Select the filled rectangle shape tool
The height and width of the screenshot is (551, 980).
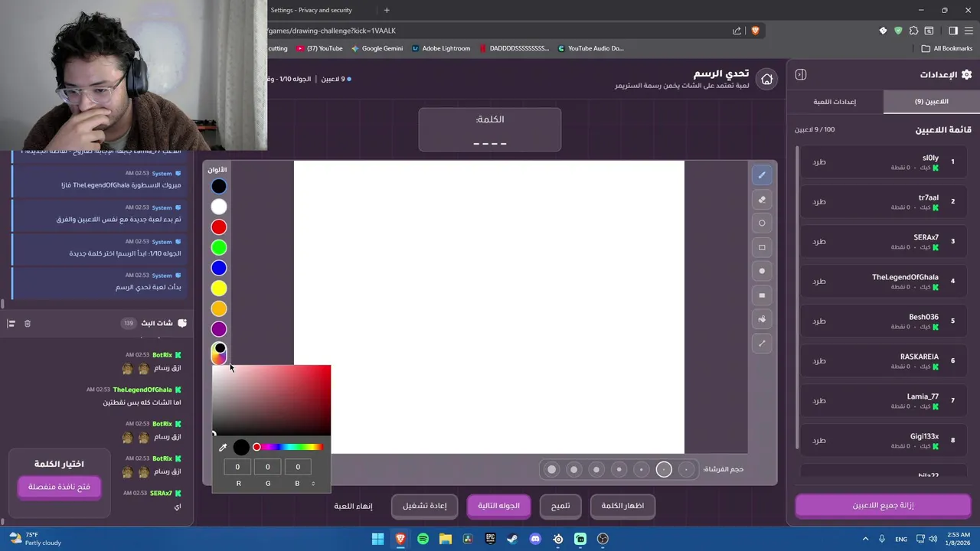click(x=762, y=295)
